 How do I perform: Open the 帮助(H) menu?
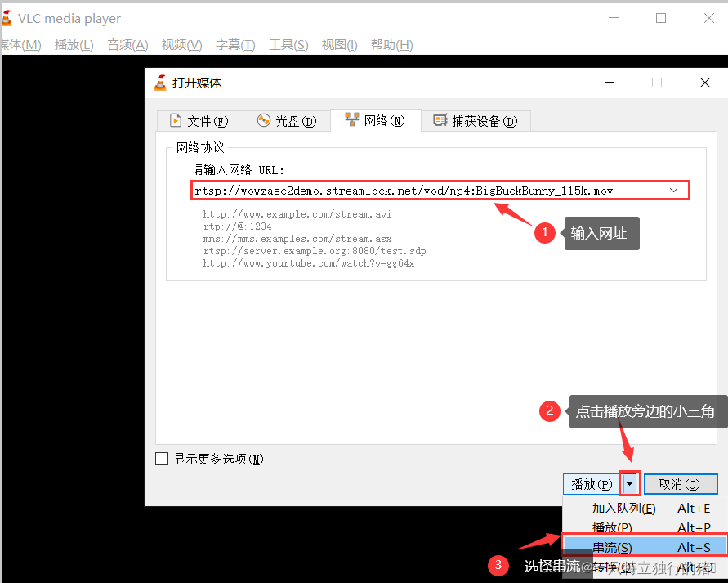pos(392,45)
